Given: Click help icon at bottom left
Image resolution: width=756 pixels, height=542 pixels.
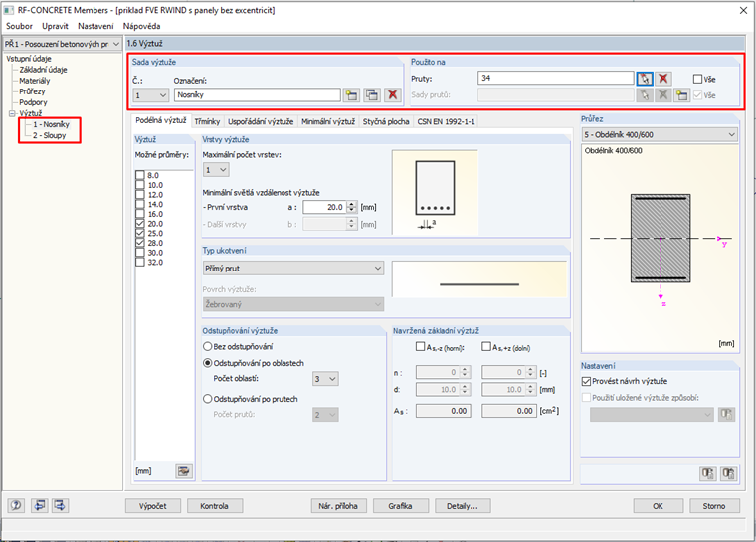Looking at the screenshot, I should point(16,505).
